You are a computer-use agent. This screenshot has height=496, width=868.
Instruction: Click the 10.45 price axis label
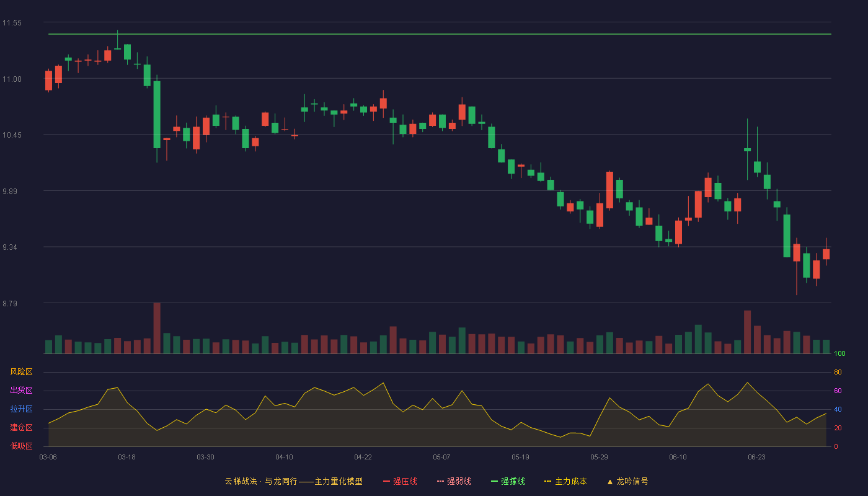click(x=12, y=135)
